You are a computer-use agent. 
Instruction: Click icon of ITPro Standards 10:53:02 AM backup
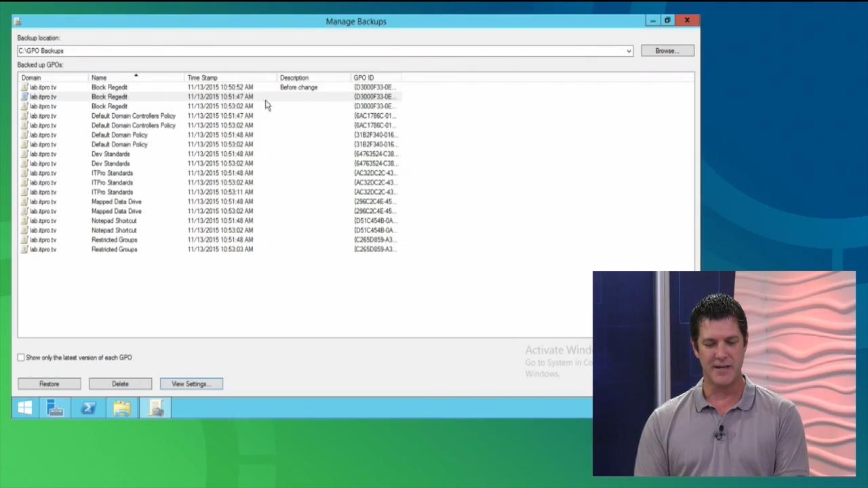coord(24,182)
